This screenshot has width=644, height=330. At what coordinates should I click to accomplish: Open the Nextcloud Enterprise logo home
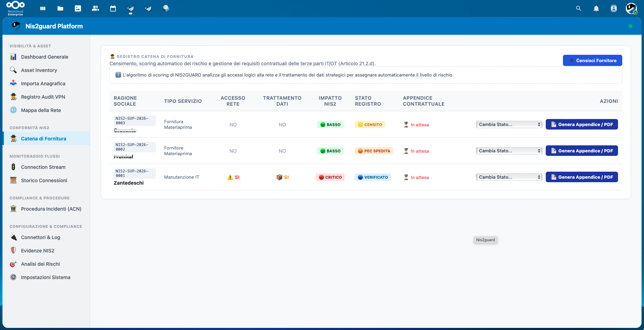(15, 8)
